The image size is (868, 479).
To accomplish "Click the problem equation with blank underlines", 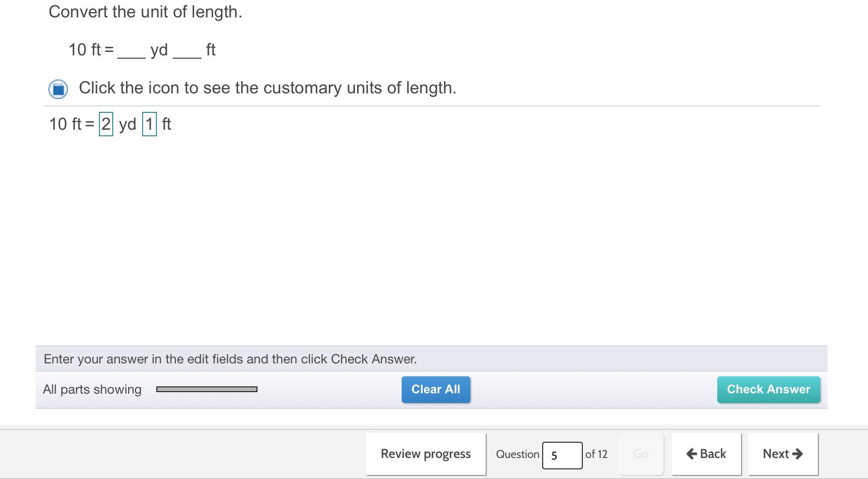I will click(142, 50).
